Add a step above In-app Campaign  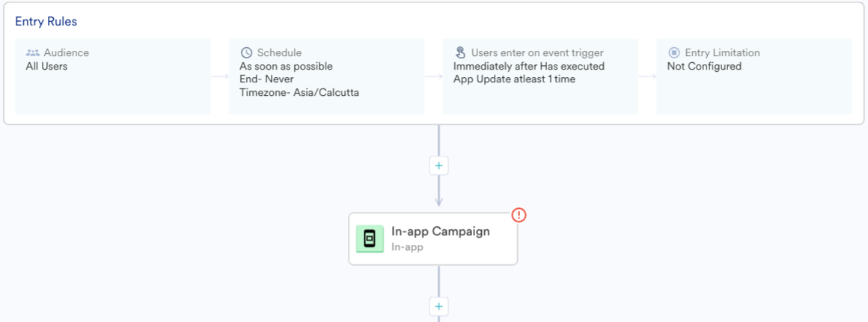click(x=439, y=165)
